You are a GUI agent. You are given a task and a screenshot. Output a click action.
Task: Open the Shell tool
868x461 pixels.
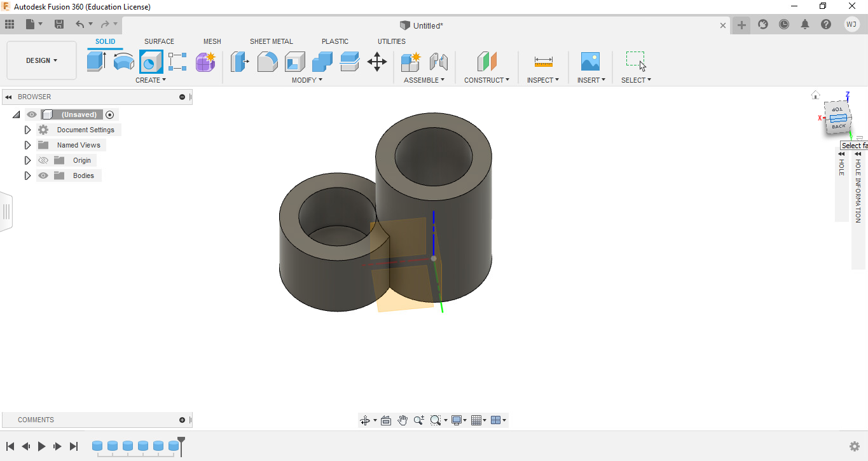point(294,62)
